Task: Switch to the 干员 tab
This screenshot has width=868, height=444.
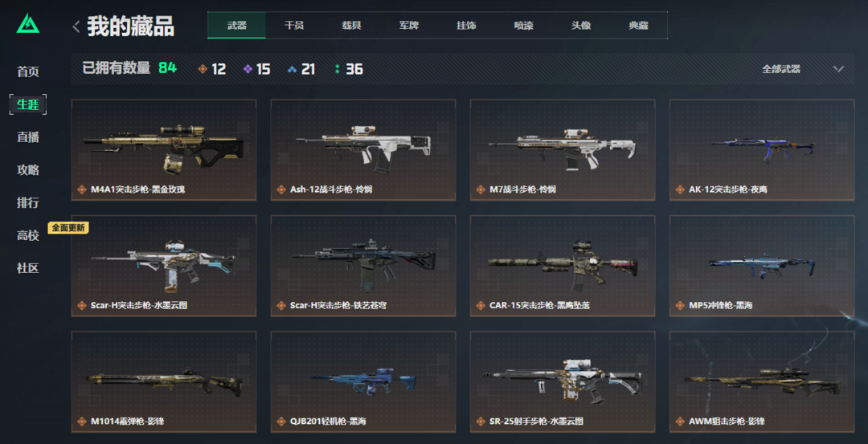Action: pyautogui.click(x=294, y=26)
